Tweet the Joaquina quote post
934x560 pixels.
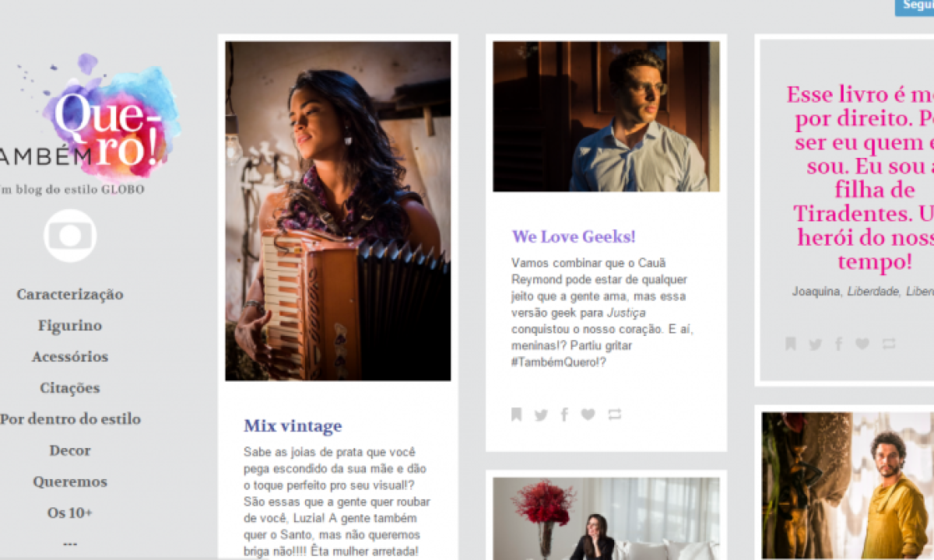[815, 344]
